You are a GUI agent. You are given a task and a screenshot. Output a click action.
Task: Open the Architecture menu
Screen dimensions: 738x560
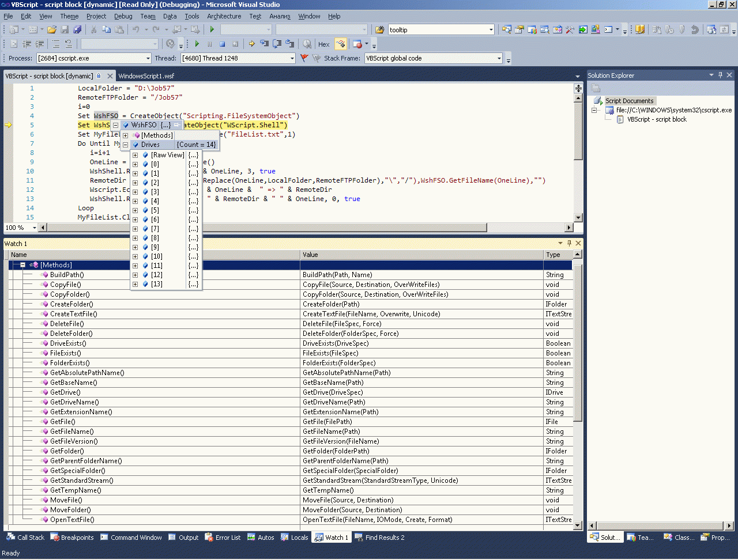click(224, 16)
